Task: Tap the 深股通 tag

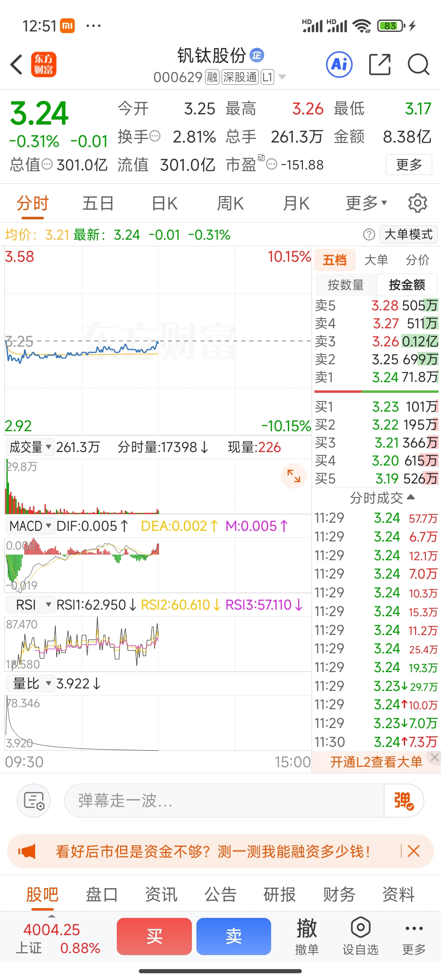Action: coord(240,77)
